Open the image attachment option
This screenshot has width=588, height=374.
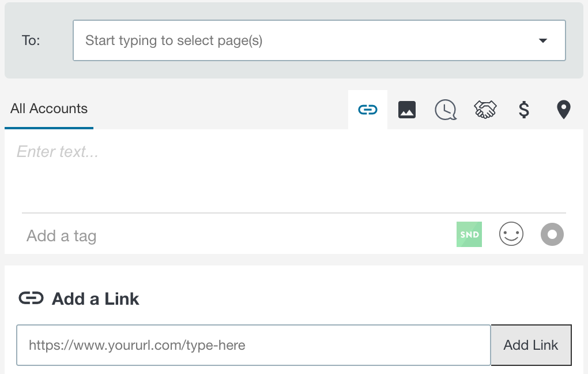pyautogui.click(x=407, y=110)
